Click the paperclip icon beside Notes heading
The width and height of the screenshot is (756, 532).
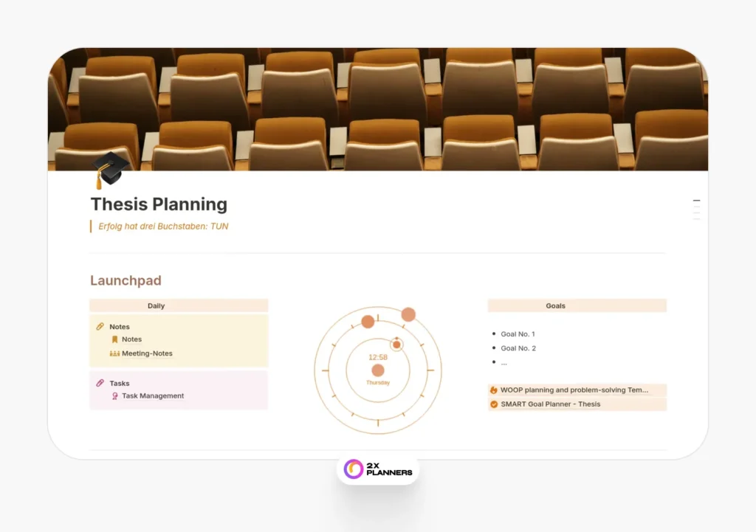tap(100, 326)
